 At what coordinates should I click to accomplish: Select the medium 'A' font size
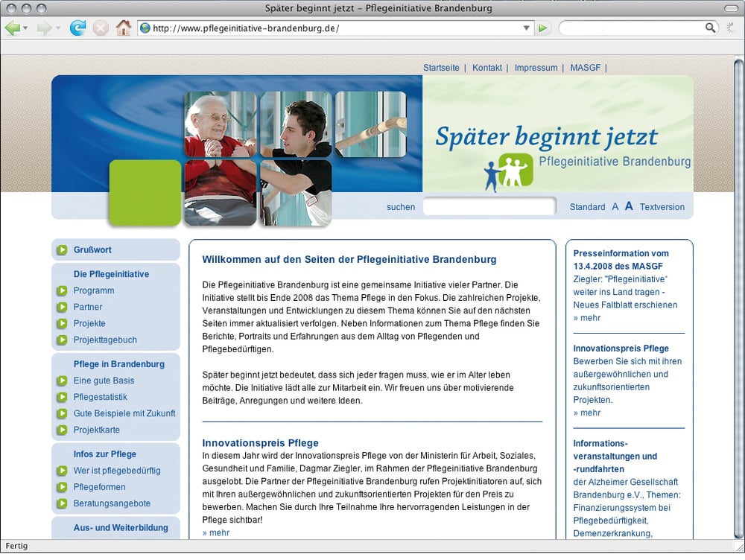click(x=615, y=206)
